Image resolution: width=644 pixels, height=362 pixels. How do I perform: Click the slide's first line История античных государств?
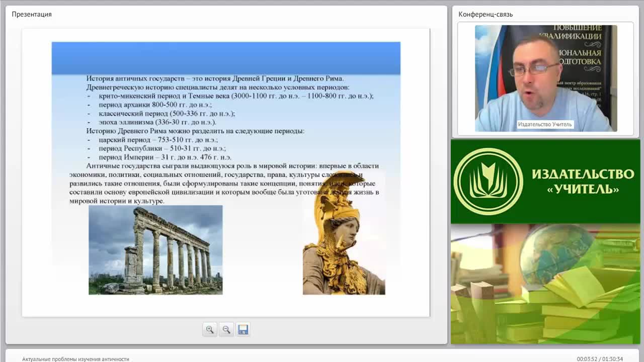click(x=215, y=78)
